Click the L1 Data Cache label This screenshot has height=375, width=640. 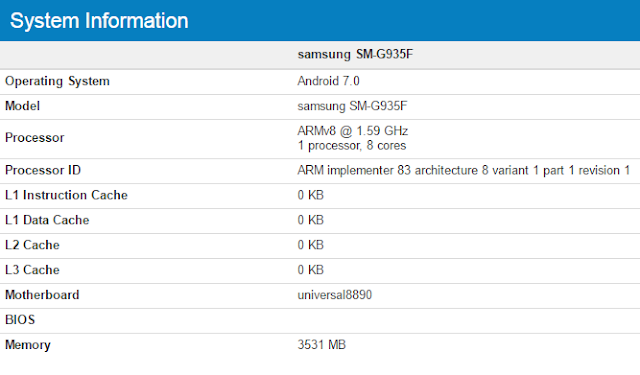47,220
